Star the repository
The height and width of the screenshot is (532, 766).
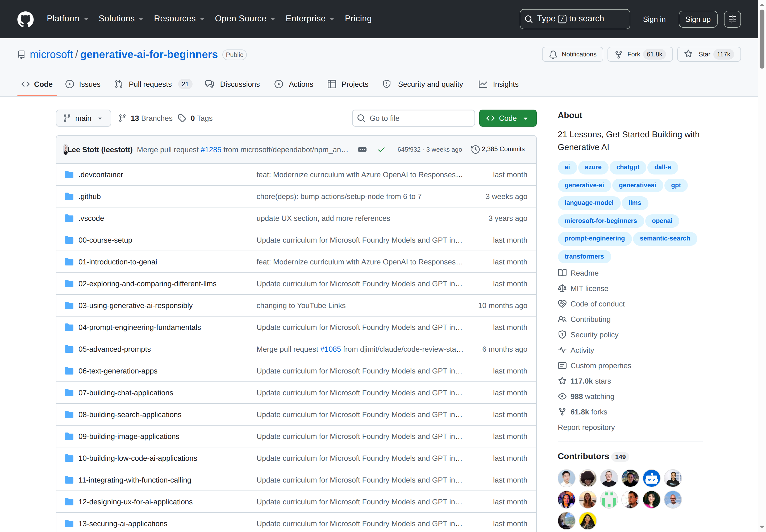coord(709,54)
